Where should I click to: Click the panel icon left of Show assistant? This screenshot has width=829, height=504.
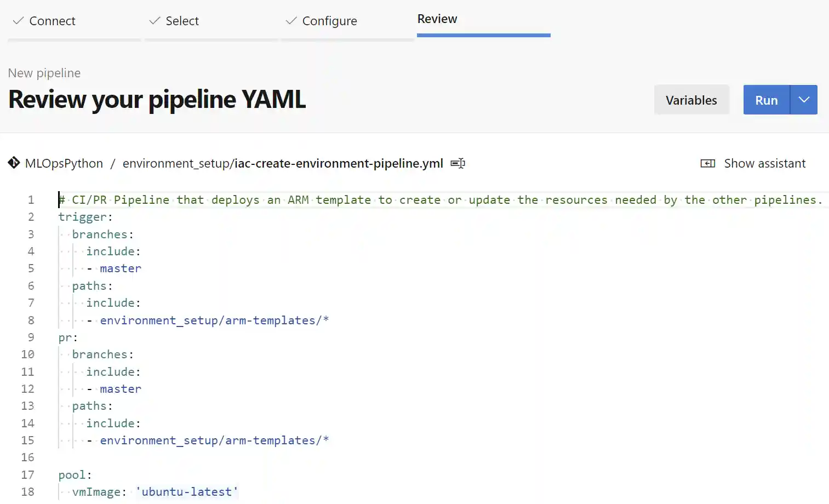tap(707, 163)
